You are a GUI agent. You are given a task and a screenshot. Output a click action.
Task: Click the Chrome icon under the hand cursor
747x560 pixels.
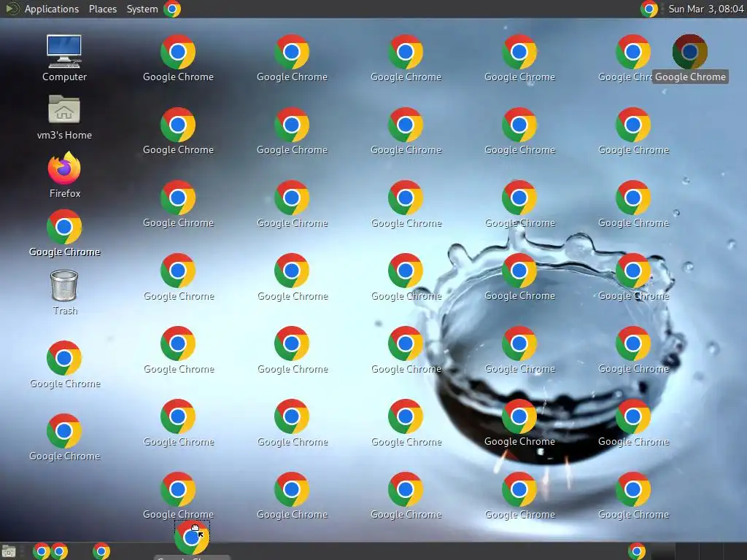(x=192, y=537)
